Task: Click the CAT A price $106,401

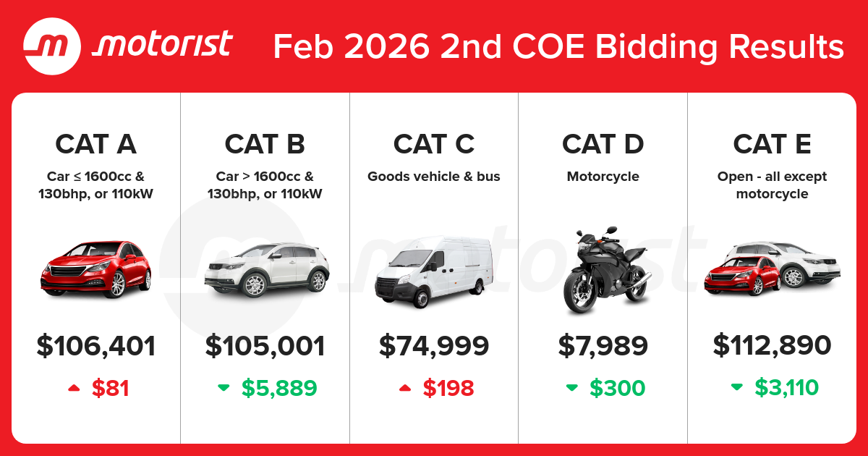Action: click(x=96, y=346)
